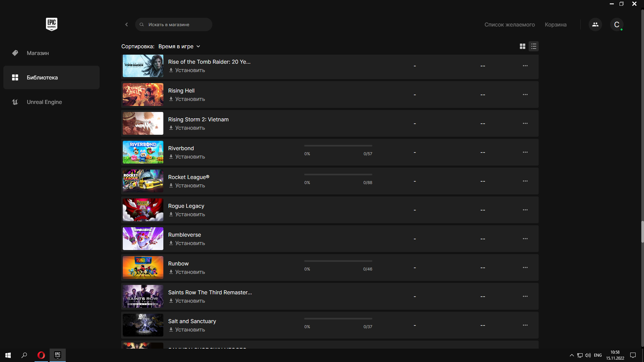Viewport: 644px width, 362px height.
Task: Open more options for Rising Hell
Action: [525, 95]
